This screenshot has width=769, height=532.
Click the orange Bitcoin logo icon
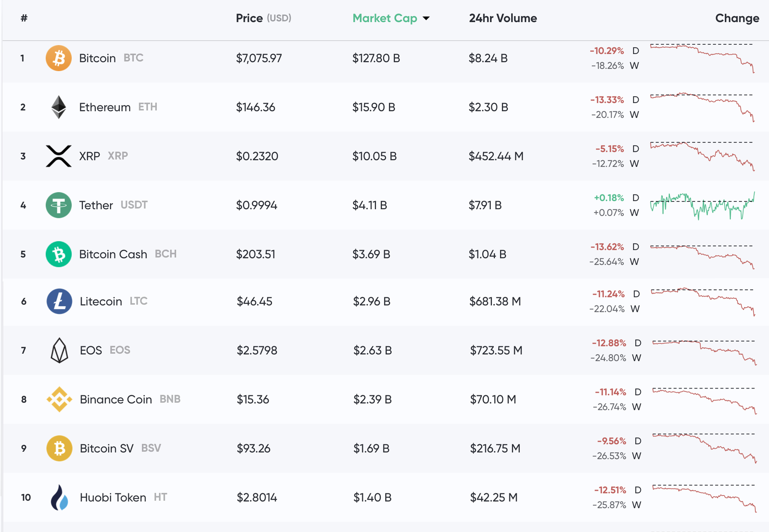coord(59,58)
